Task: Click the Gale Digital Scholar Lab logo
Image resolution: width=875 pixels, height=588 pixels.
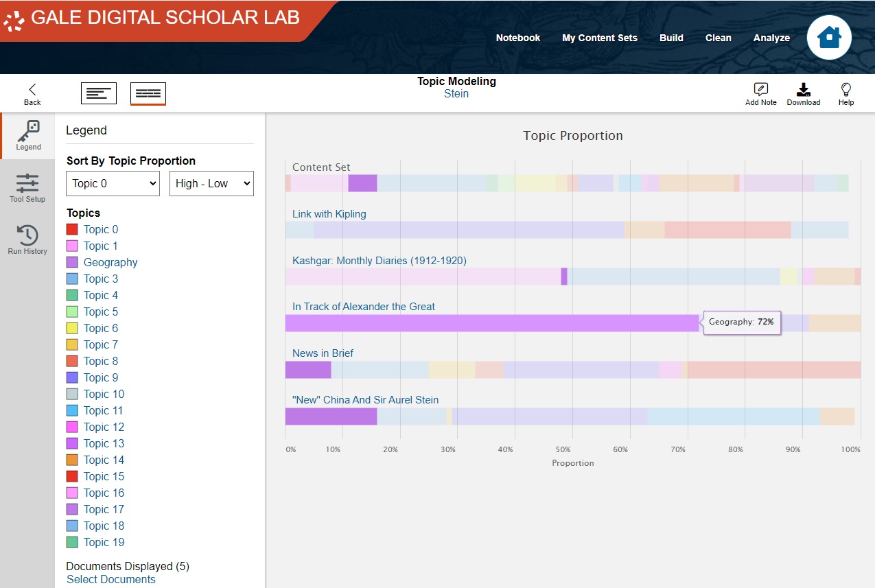Action: (152, 19)
